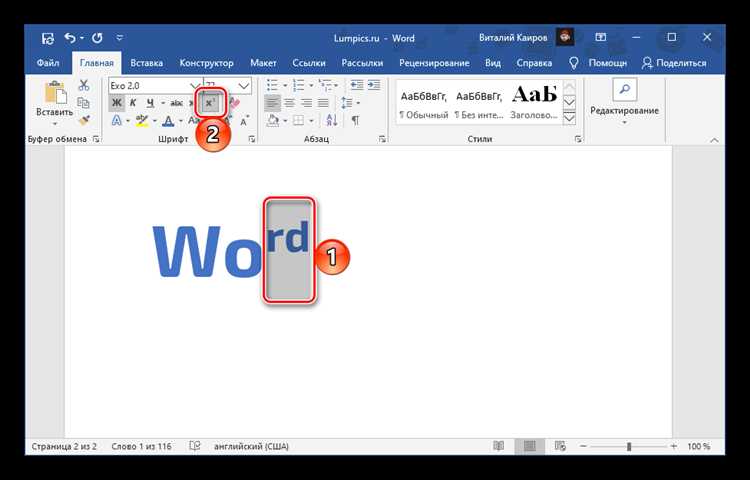Screen dimensions: 750x480
Task: Switch to the Рецензирование tab
Action: [434, 63]
